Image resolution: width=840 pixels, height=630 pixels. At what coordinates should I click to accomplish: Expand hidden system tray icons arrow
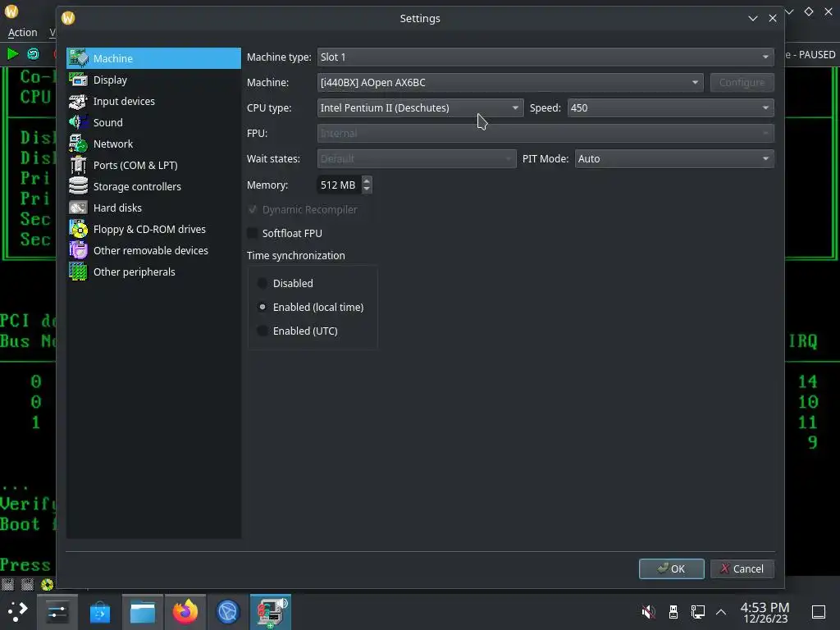pos(721,612)
